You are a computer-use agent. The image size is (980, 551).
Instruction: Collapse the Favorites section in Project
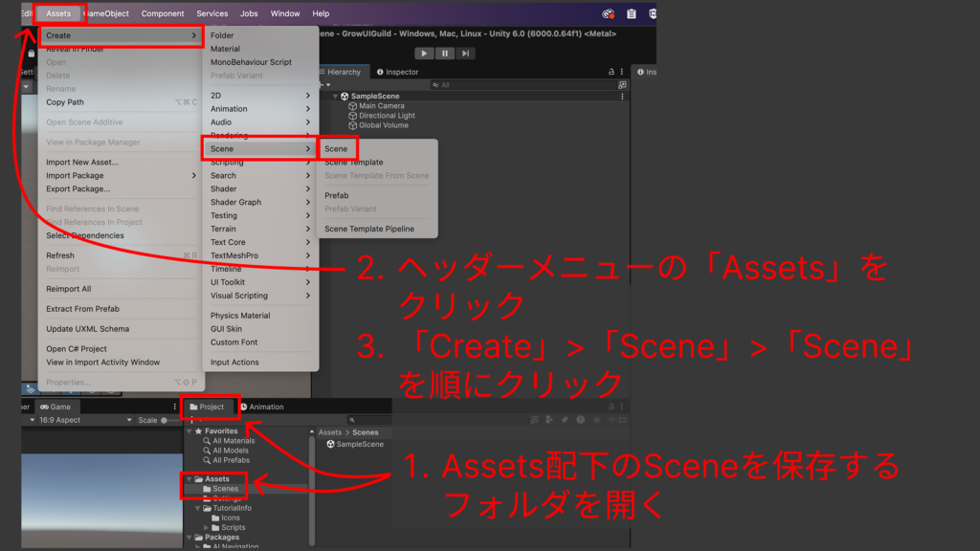pos(189,431)
